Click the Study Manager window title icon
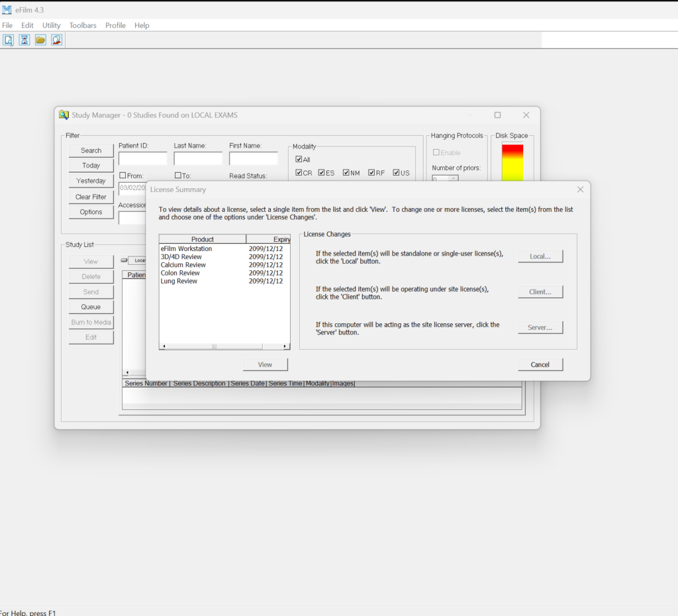 pyautogui.click(x=64, y=115)
